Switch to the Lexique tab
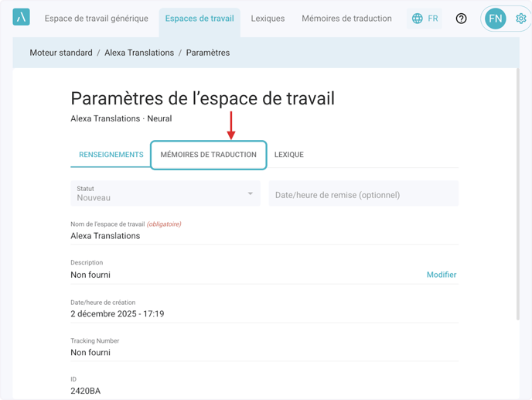 tap(288, 155)
